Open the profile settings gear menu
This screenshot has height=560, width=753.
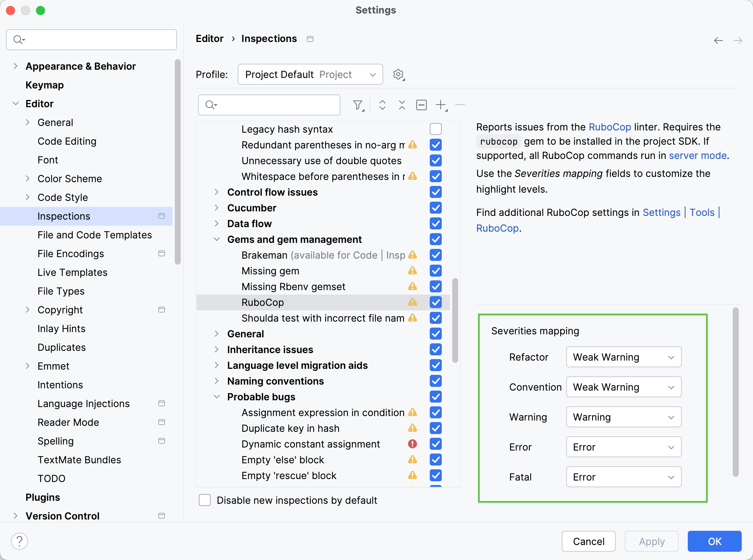click(x=399, y=74)
